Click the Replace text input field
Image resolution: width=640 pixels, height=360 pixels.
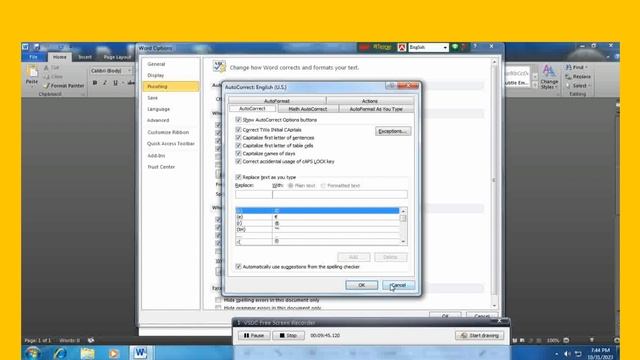253,194
